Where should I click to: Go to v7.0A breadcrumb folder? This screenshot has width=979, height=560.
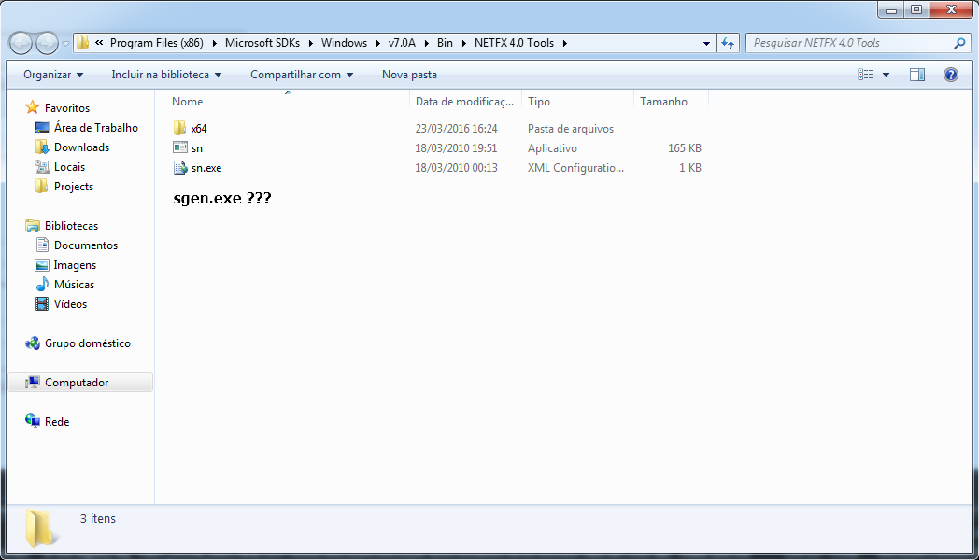tap(402, 43)
